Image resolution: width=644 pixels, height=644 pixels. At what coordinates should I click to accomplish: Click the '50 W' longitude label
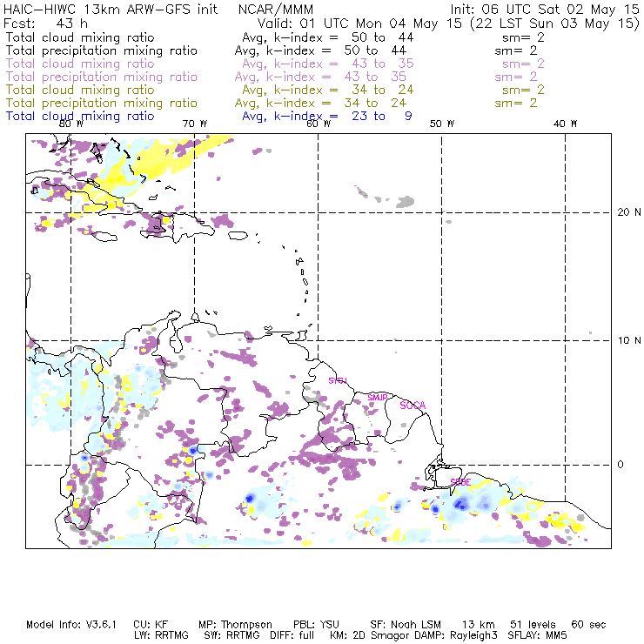[442, 124]
